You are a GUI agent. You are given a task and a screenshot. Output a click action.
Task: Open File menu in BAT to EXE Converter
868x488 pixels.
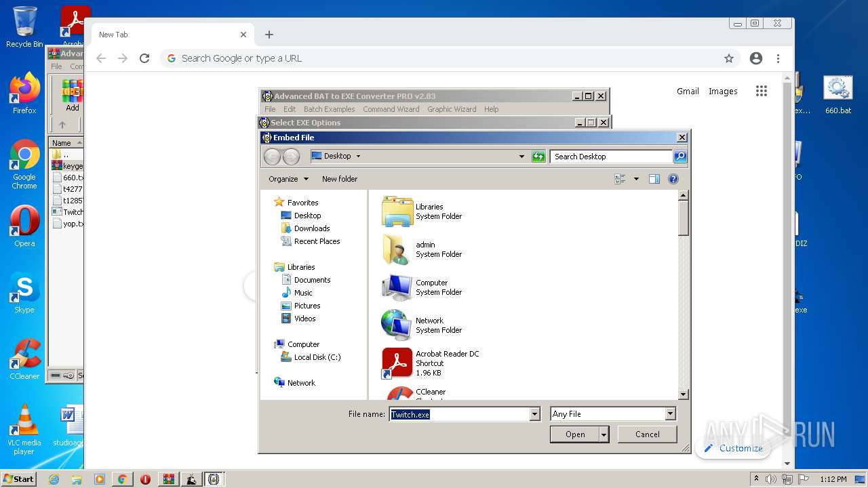coord(270,109)
